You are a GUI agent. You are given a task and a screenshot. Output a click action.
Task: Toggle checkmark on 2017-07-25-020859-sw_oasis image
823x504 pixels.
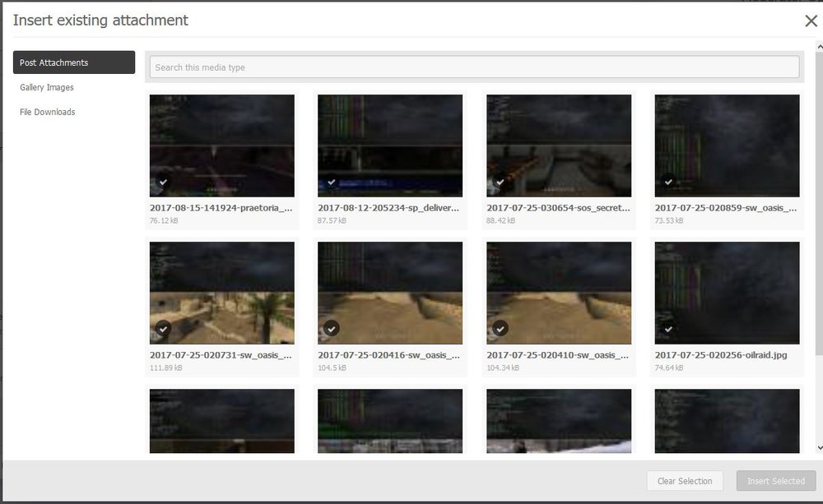668,182
